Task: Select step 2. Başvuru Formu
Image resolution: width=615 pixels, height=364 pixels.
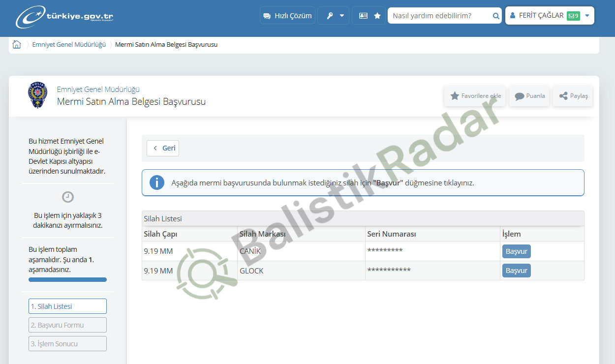Action: coord(68,325)
